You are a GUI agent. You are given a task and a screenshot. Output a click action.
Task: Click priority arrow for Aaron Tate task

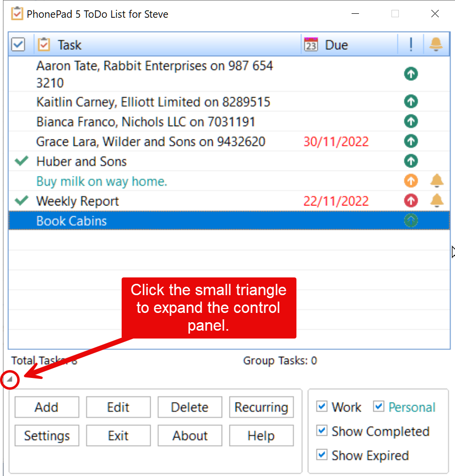pos(411,74)
